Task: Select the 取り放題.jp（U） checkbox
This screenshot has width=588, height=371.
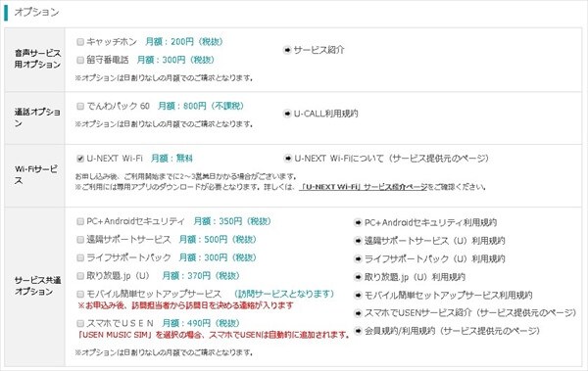Action: 80,276
